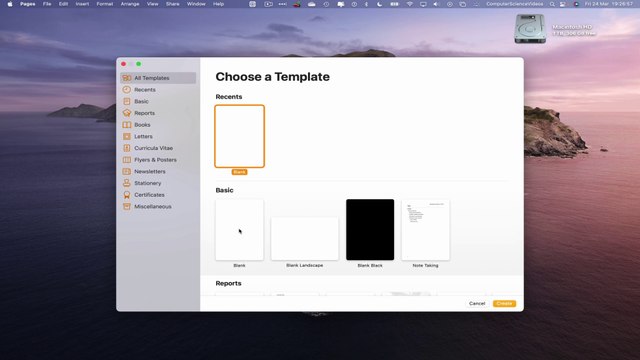Viewport: 640px width, 360px height.
Task: Open the Apple menu
Action: tap(10, 4)
